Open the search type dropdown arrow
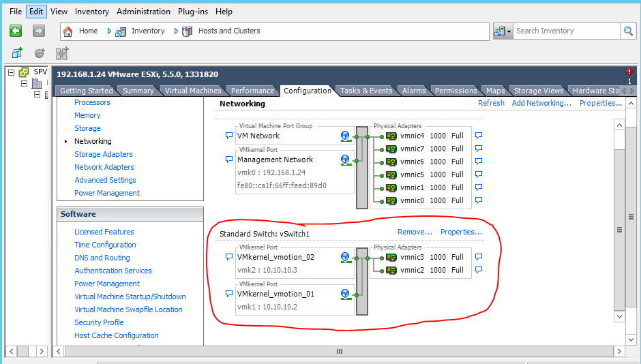The width and height of the screenshot is (641, 364). (509, 31)
